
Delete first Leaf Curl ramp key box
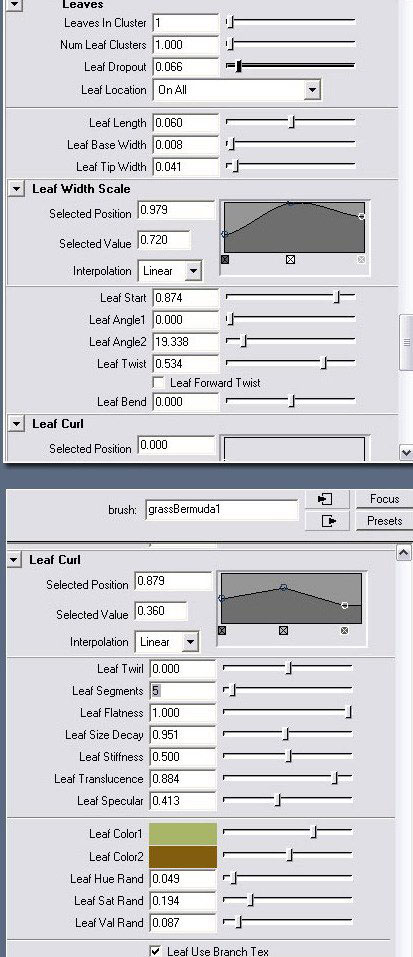(221, 630)
